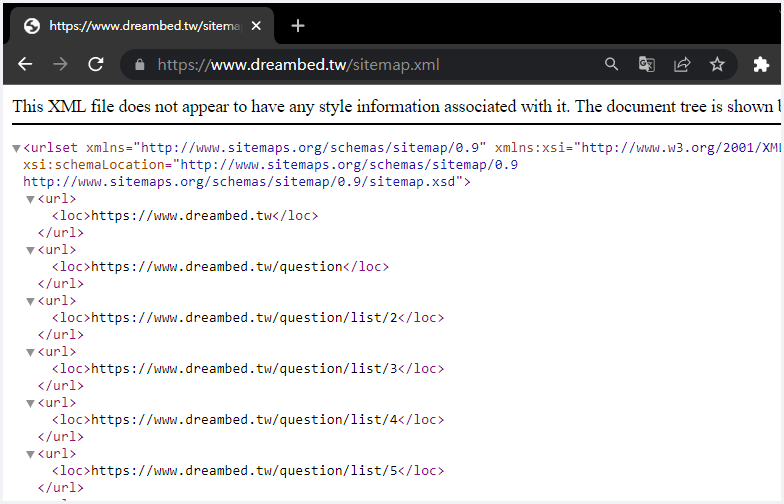This screenshot has width=784, height=504.
Task: Click the address bar URL text
Action: pos(298,65)
